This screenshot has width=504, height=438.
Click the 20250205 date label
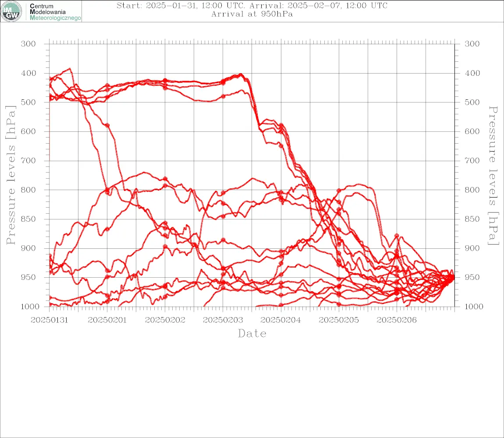[x=339, y=320]
